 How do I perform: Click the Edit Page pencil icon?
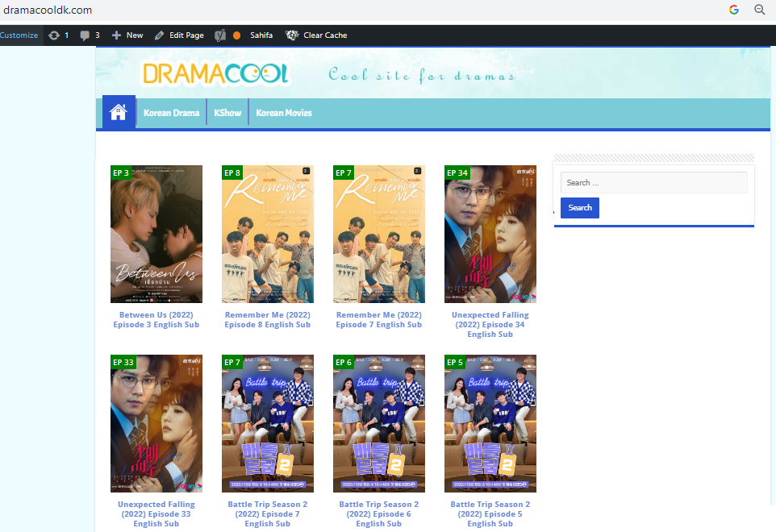click(160, 35)
